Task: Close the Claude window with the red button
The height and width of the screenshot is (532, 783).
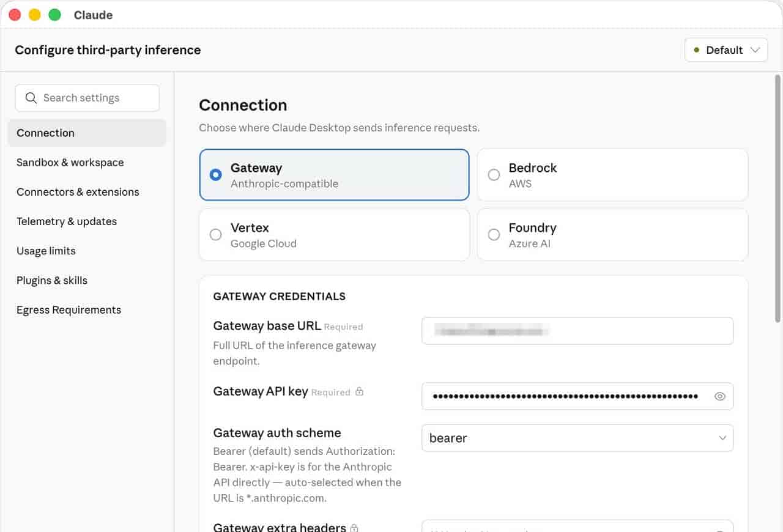Action: 15,15
